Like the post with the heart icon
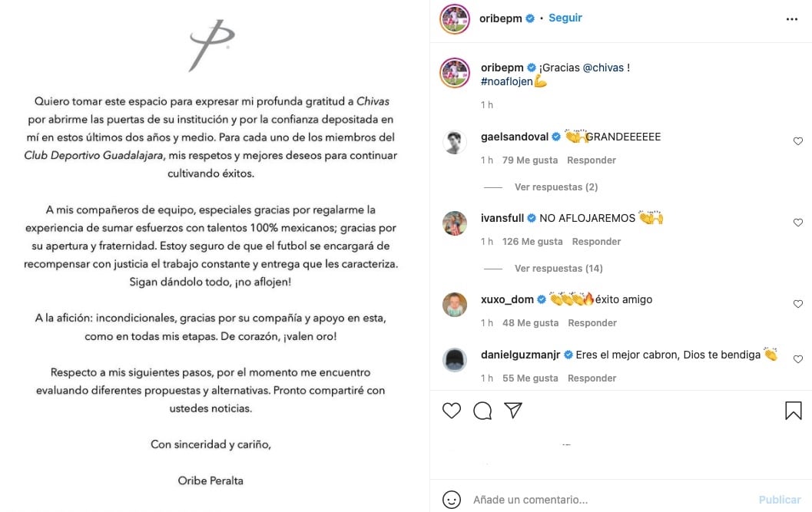 [x=452, y=411]
